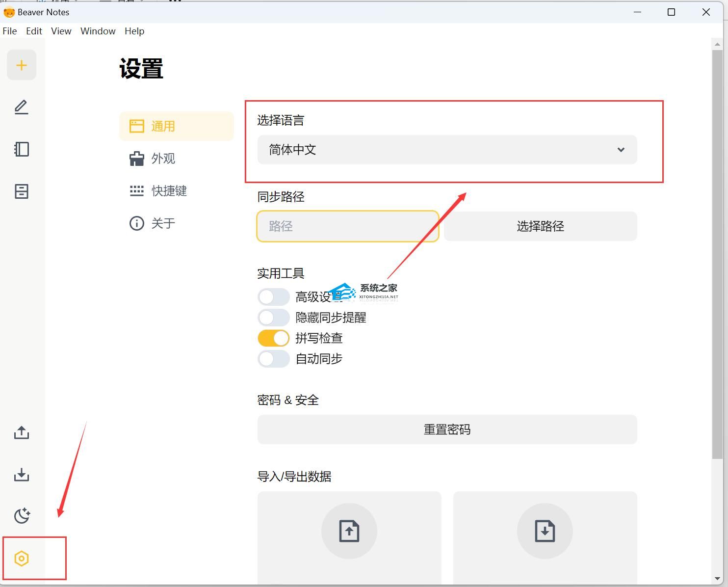
Task: Turn on 隐藏同步提醒 switch
Action: tap(274, 318)
